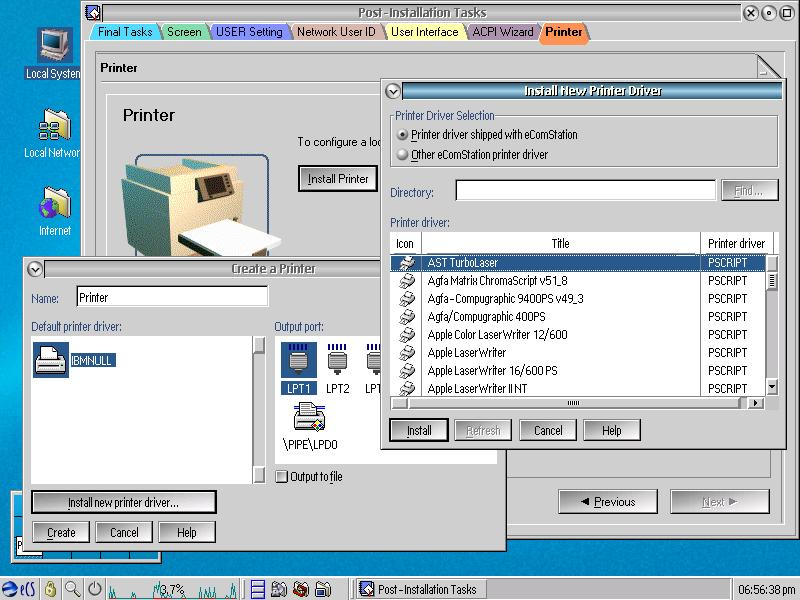The height and width of the screenshot is (600, 800).
Task: Click the Agfa Matrix ChromaScript printer icon
Action: (407, 281)
